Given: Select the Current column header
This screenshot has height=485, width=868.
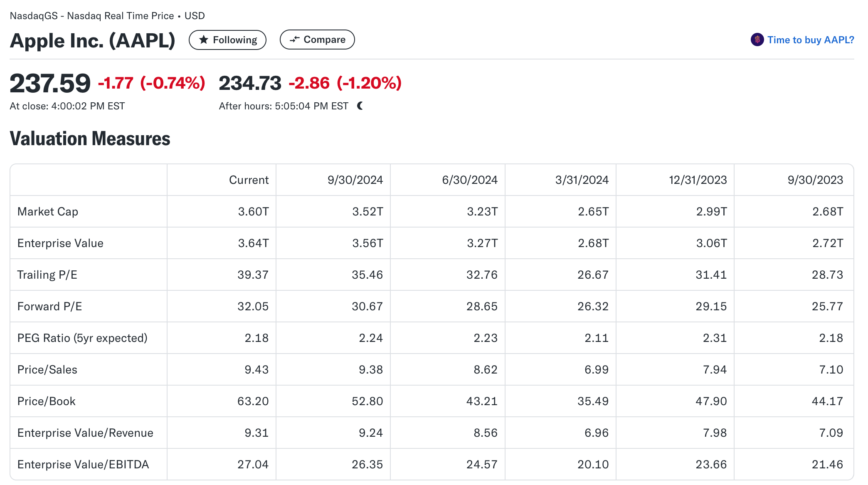Looking at the screenshot, I should (249, 180).
